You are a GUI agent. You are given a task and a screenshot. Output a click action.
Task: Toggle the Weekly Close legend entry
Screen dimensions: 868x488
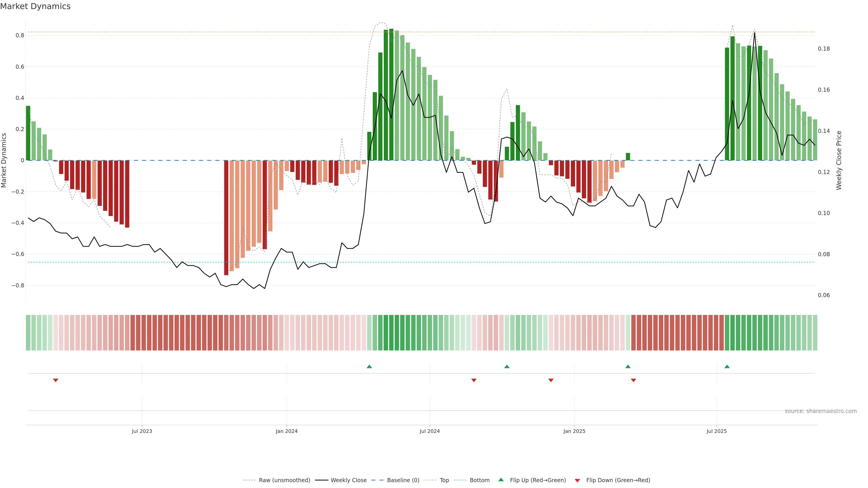[x=348, y=480]
